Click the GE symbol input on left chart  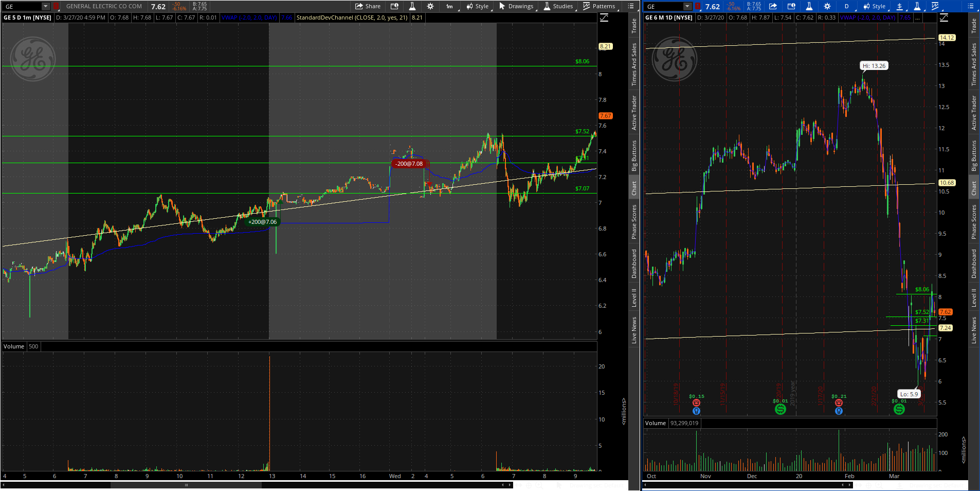click(22, 6)
